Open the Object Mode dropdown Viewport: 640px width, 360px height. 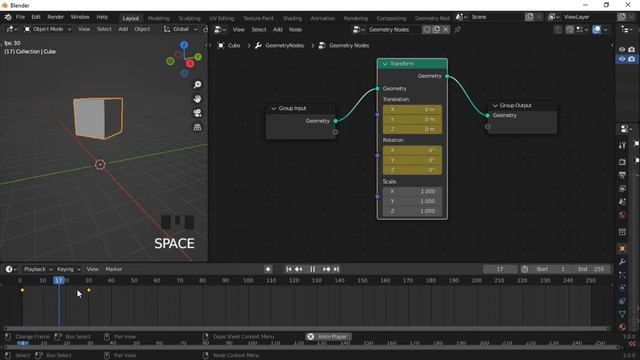[x=48, y=29]
